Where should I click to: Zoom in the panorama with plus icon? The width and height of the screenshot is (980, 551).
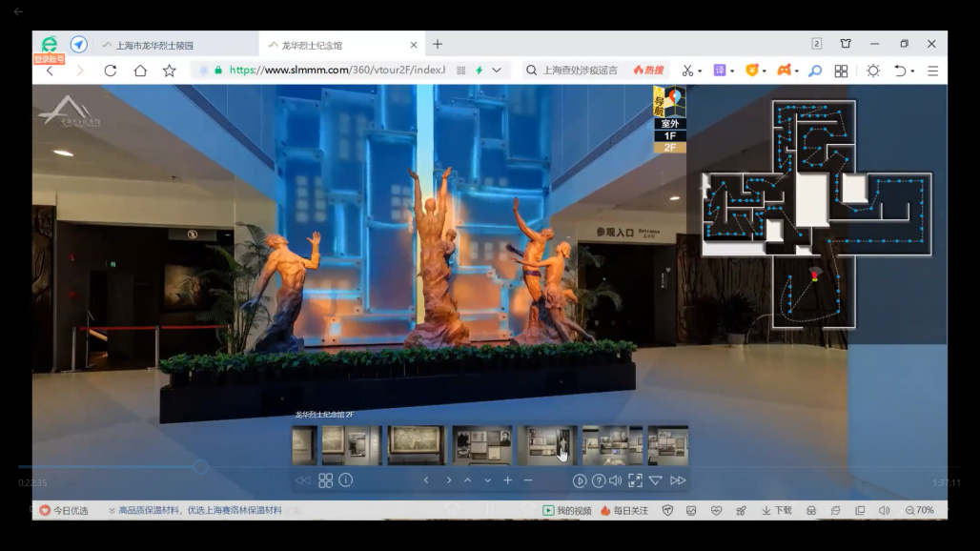(508, 480)
